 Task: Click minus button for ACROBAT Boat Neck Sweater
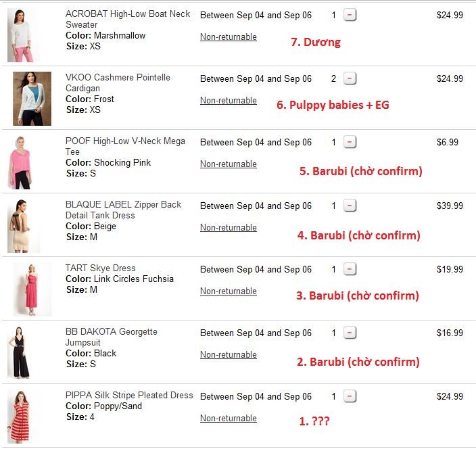click(x=350, y=15)
